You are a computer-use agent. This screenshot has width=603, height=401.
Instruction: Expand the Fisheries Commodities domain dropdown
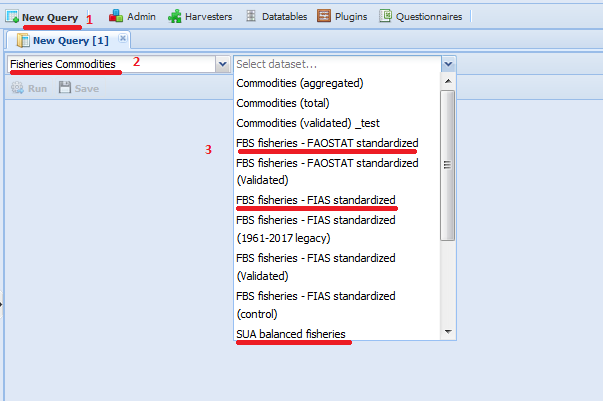222,64
